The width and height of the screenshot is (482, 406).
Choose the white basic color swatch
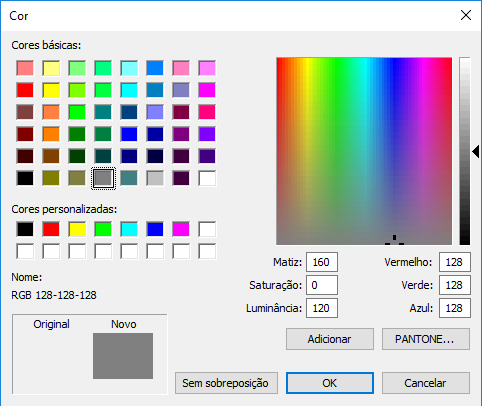coord(207,179)
